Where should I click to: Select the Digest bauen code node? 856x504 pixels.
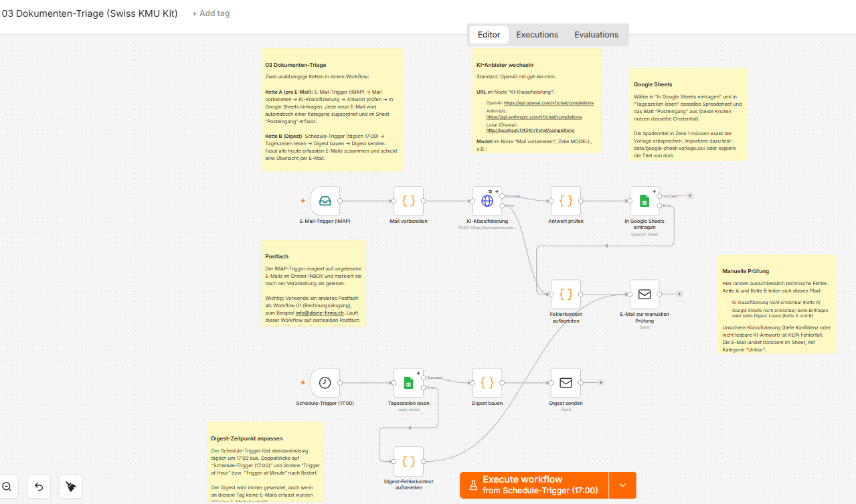[487, 383]
